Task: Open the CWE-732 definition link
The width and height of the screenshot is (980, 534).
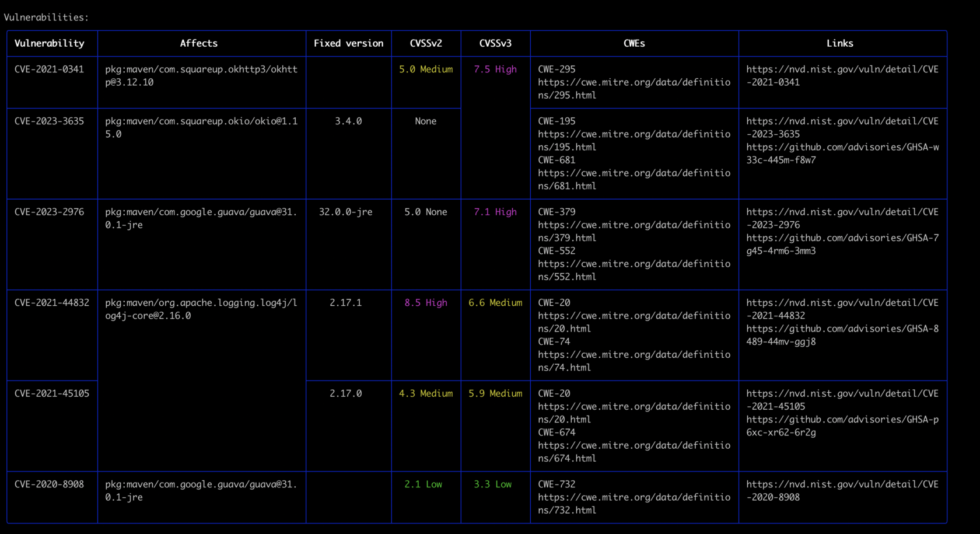Action: (634, 504)
